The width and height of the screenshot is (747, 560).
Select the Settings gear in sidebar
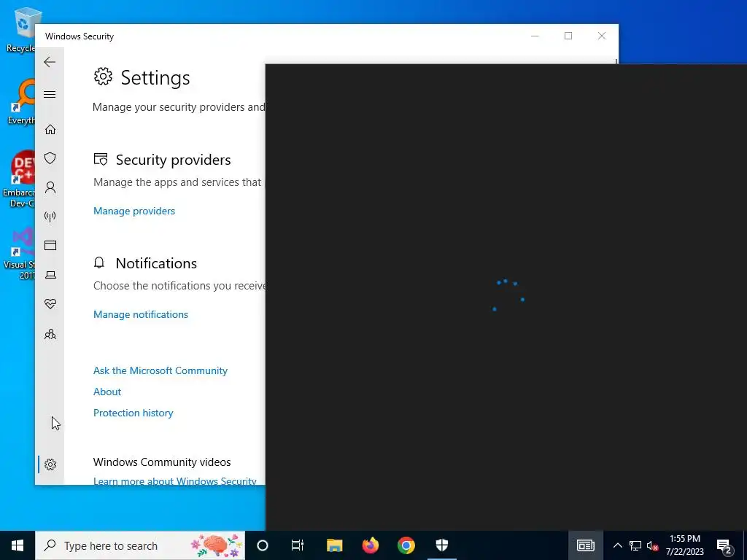50,464
